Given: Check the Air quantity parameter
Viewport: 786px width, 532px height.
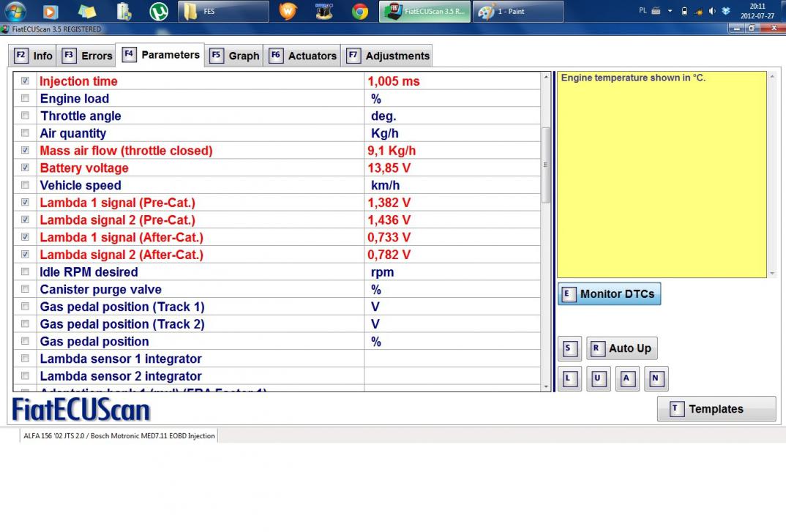Looking at the screenshot, I should (x=25, y=133).
